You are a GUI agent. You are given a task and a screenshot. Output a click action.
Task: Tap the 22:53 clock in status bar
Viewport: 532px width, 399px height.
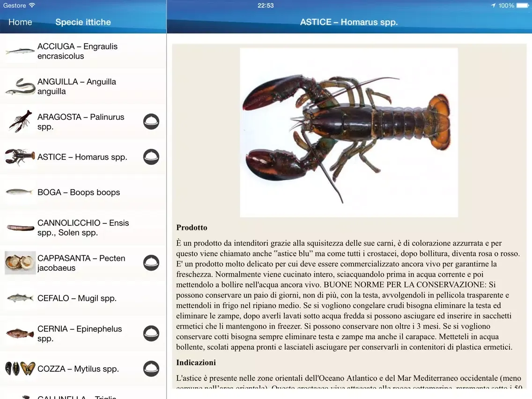(266, 6)
